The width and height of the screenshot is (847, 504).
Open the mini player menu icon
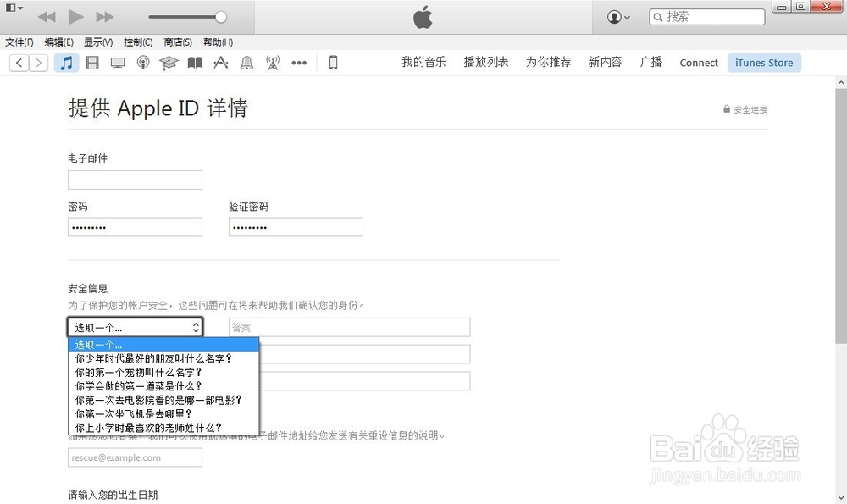click(14, 8)
